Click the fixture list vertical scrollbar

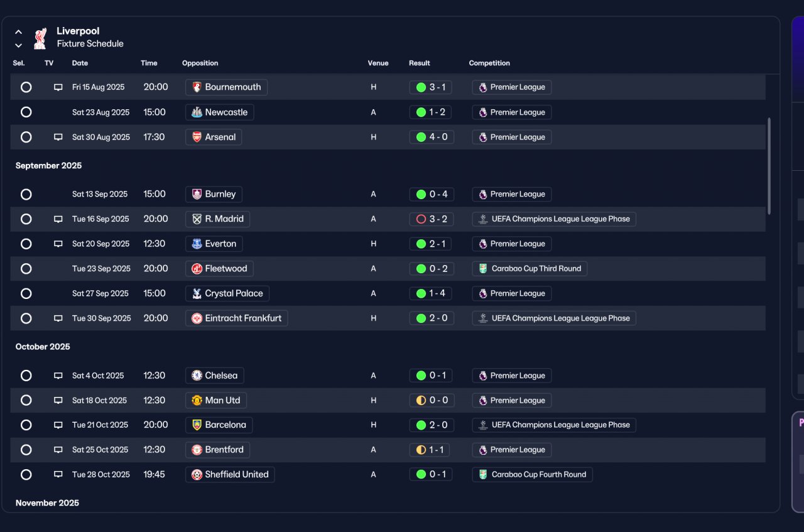tap(769, 166)
